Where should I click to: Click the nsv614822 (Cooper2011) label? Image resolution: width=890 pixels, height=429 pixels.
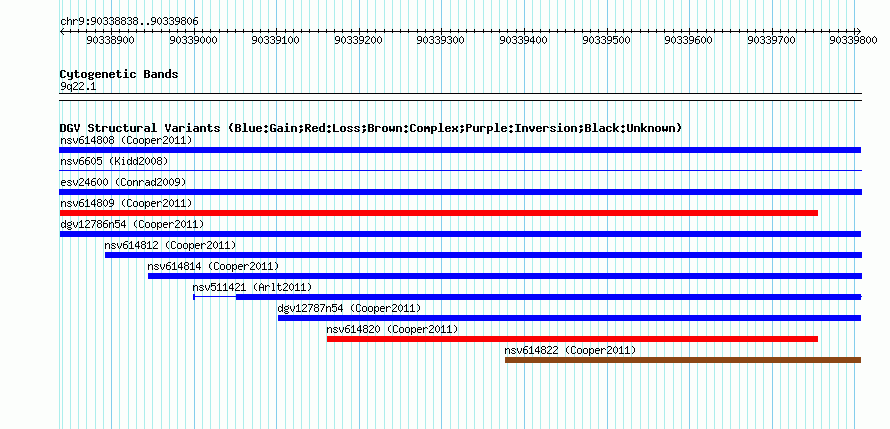click(570, 350)
